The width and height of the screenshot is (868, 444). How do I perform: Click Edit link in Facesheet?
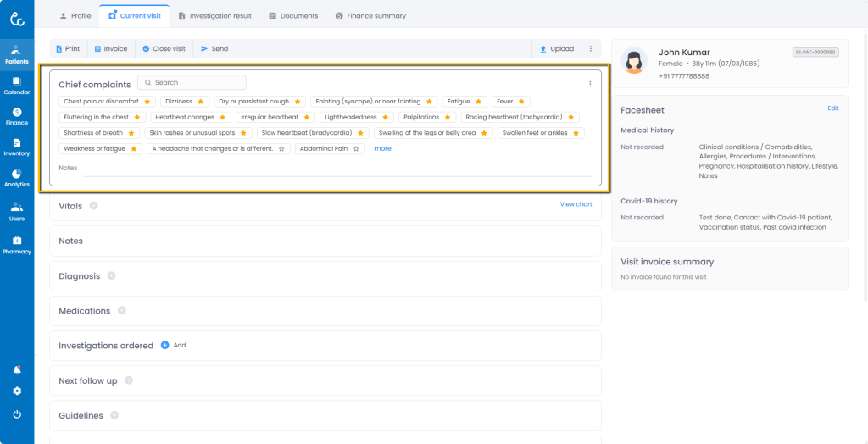(832, 108)
